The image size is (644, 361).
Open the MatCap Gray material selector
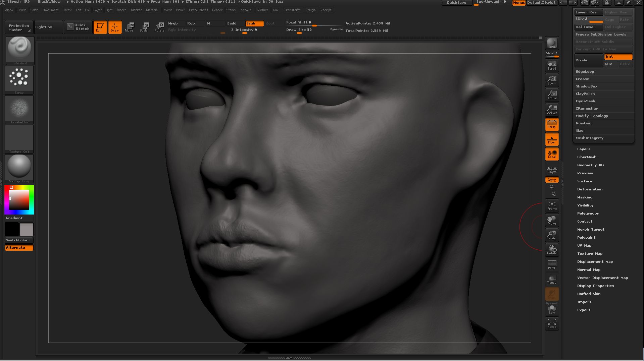(19, 168)
